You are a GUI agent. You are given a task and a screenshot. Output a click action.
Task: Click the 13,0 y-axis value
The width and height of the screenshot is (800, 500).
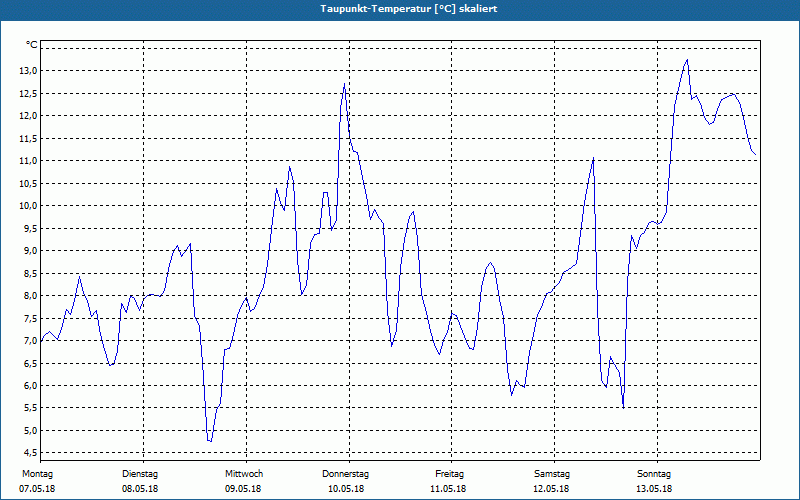tap(28, 70)
